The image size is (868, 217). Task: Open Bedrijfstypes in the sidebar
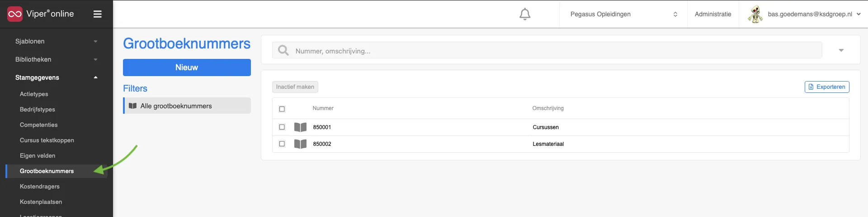tap(38, 110)
